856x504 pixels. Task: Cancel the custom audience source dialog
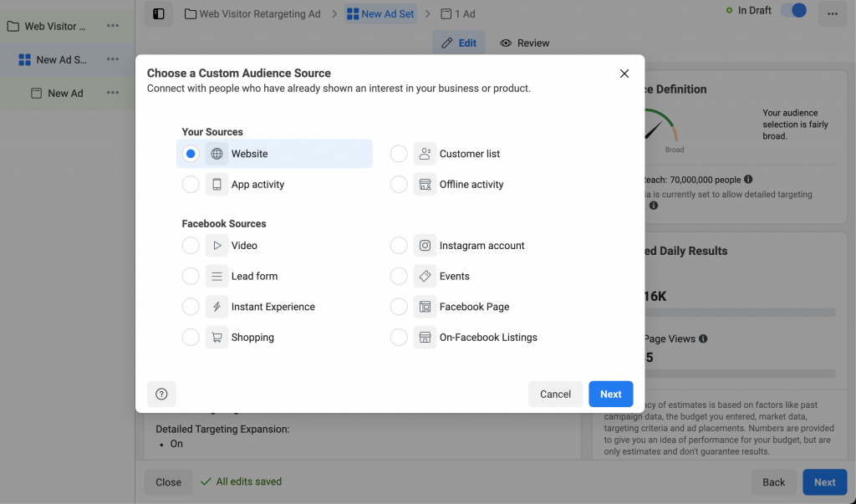tap(555, 395)
